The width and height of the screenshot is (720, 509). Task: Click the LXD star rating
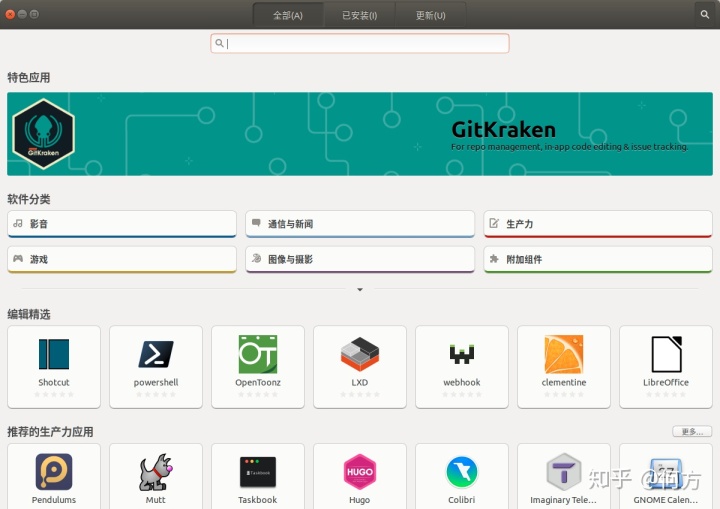click(x=360, y=394)
